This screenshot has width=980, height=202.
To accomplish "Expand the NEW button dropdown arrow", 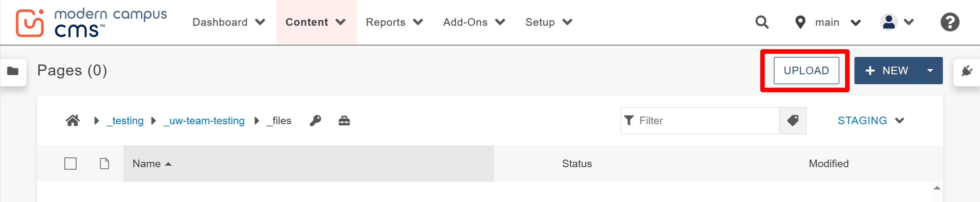I will (x=930, y=70).
